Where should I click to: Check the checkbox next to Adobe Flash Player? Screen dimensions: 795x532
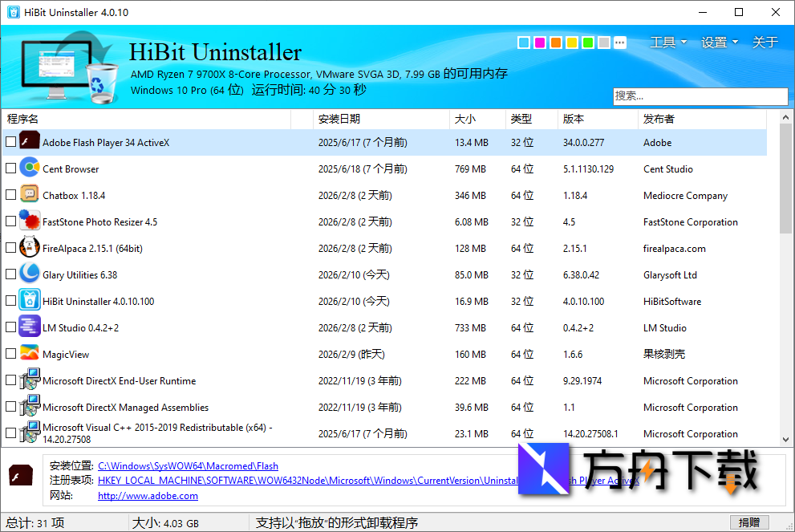pyautogui.click(x=11, y=142)
